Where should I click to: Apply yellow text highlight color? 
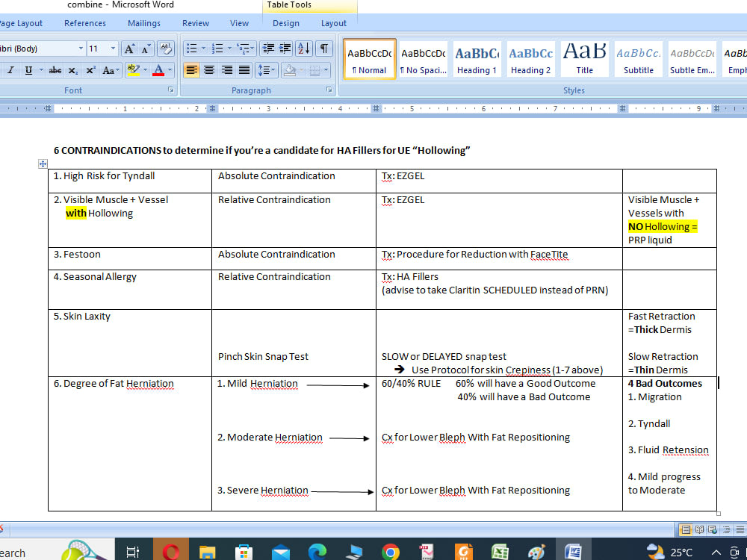(x=134, y=70)
